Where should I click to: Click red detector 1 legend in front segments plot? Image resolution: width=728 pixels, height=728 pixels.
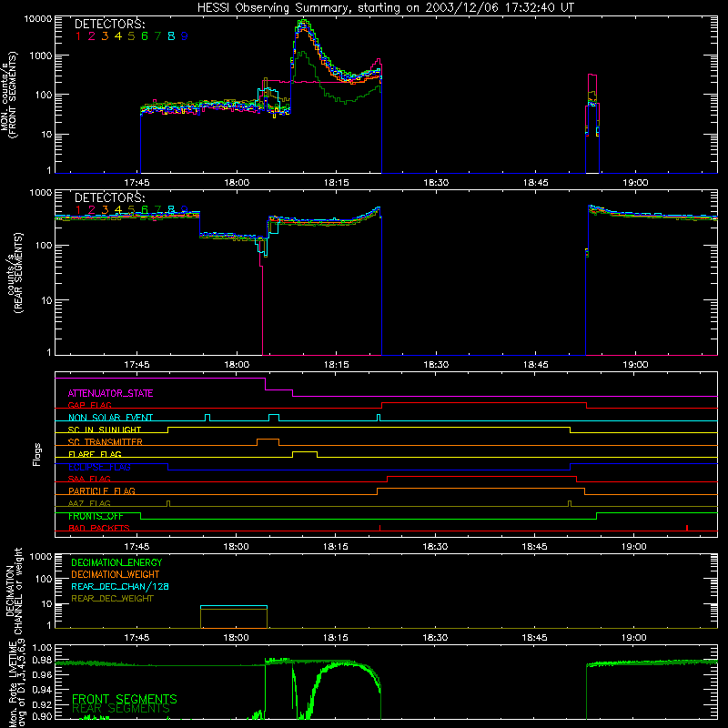pyautogui.click(x=78, y=36)
